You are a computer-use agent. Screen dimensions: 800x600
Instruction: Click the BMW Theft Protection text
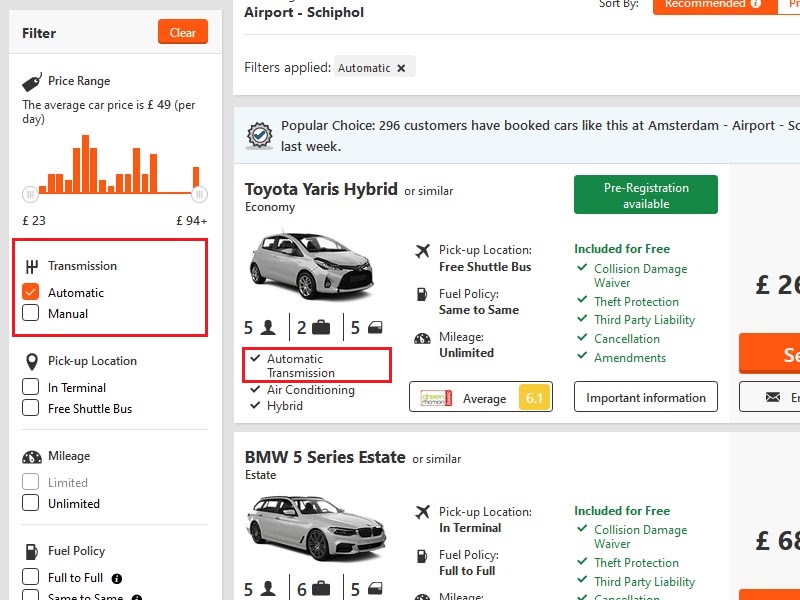point(636,563)
